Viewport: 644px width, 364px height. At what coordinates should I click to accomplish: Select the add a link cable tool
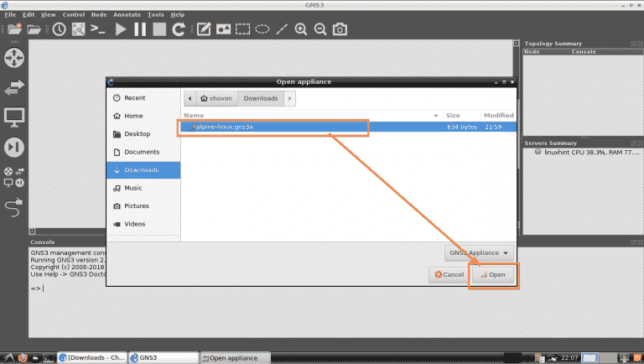click(x=14, y=207)
